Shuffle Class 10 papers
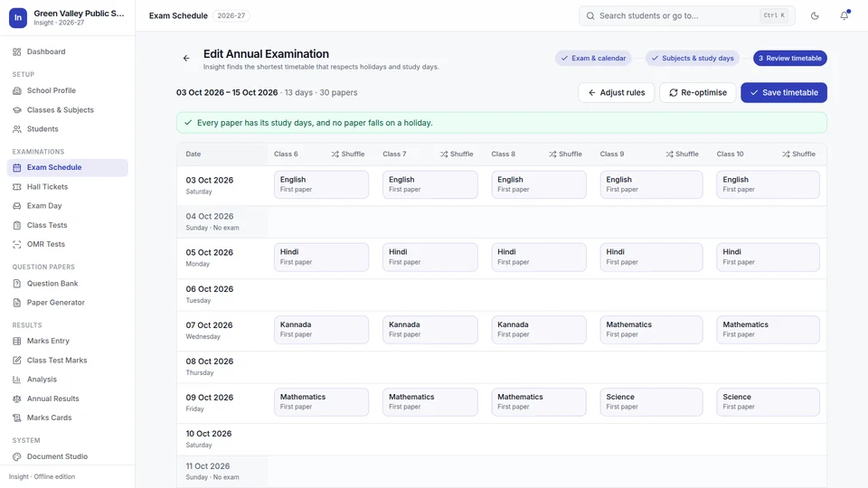Image resolution: width=868 pixels, height=488 pixels. coord(798,155)
